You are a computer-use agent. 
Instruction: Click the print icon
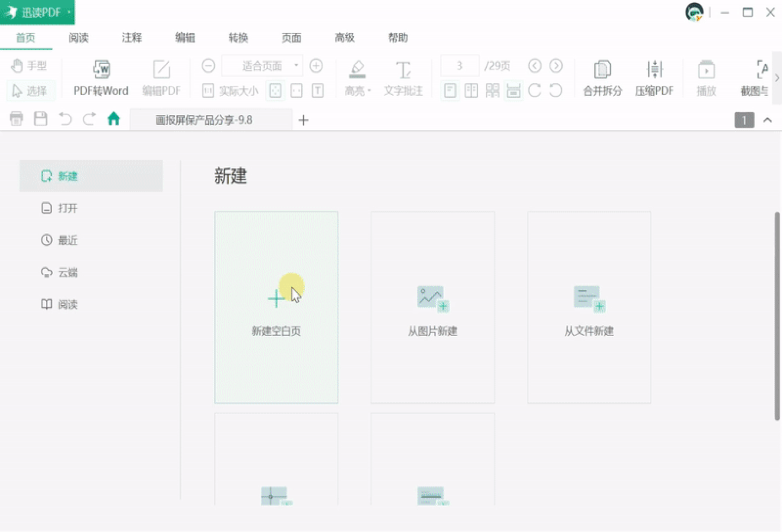pyautogui.click(x=16, y=119)
